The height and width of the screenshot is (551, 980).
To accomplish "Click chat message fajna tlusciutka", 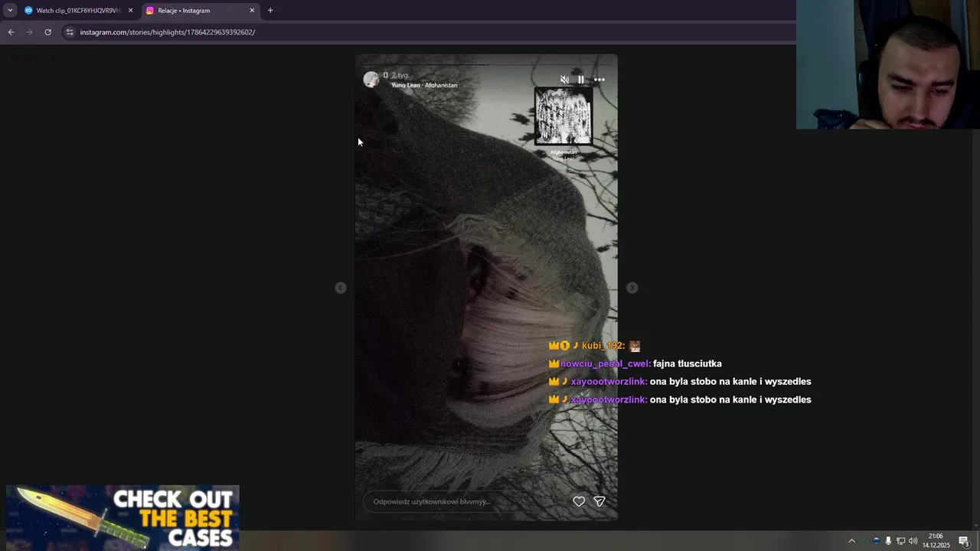I will (688, 364).
